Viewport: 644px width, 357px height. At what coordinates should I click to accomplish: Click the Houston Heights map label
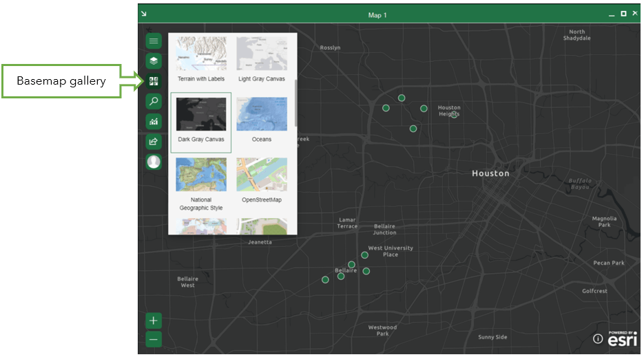449,111
